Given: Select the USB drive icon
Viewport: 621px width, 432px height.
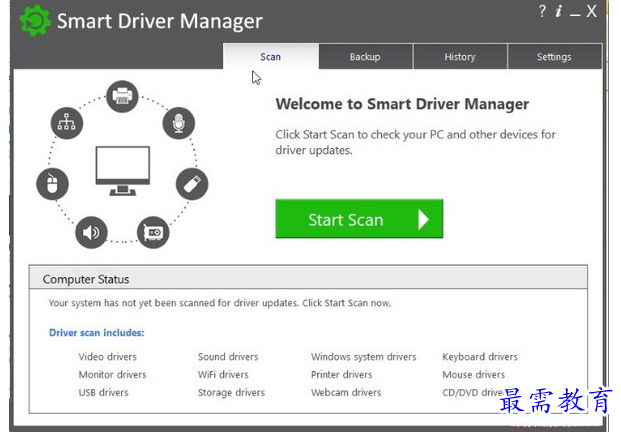Looking at the screenshot, I should click(x=192, y=184).
